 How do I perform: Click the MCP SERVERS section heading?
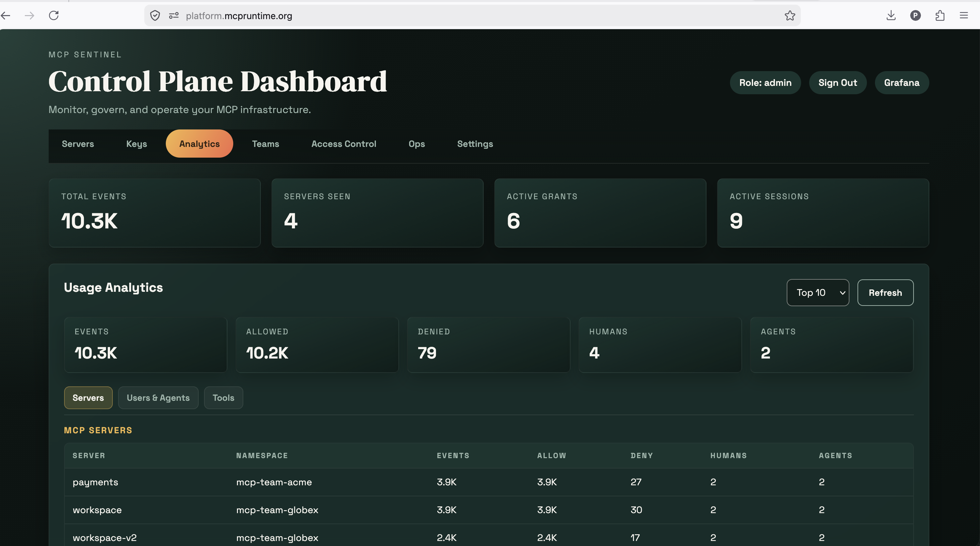(98, 430)
